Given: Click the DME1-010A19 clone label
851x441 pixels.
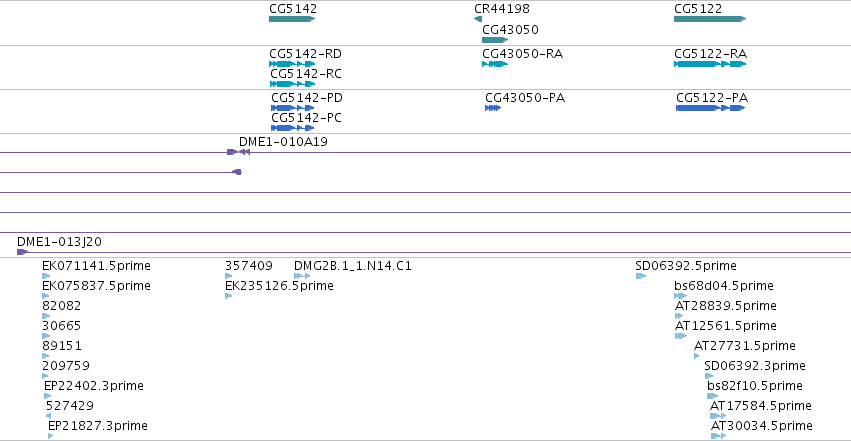Looking at the screenshot, I should pyautogui.click(x=283, y=142).
